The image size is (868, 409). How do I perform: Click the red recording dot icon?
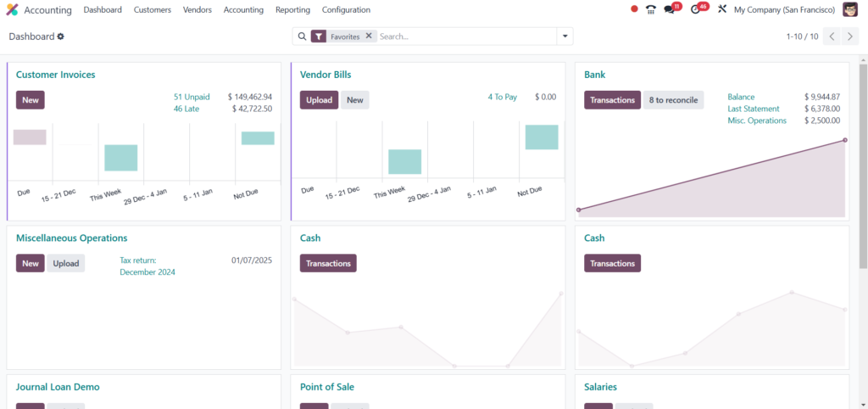coord(634,9)
